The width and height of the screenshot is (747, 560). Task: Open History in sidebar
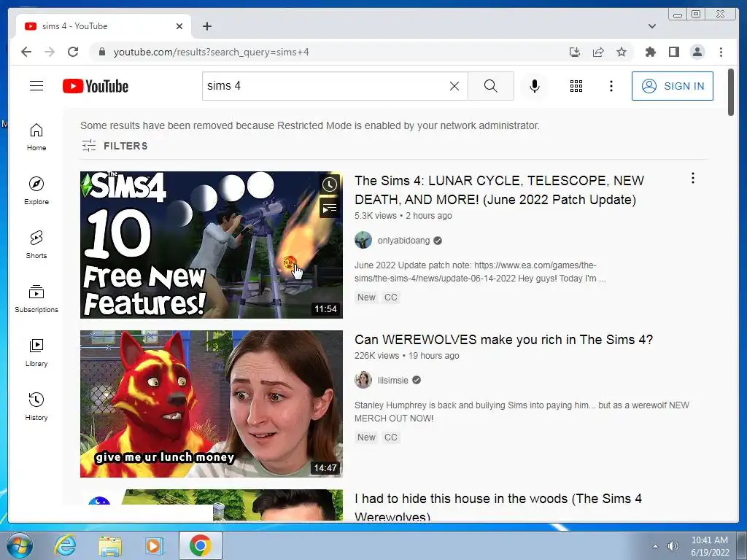36,406
